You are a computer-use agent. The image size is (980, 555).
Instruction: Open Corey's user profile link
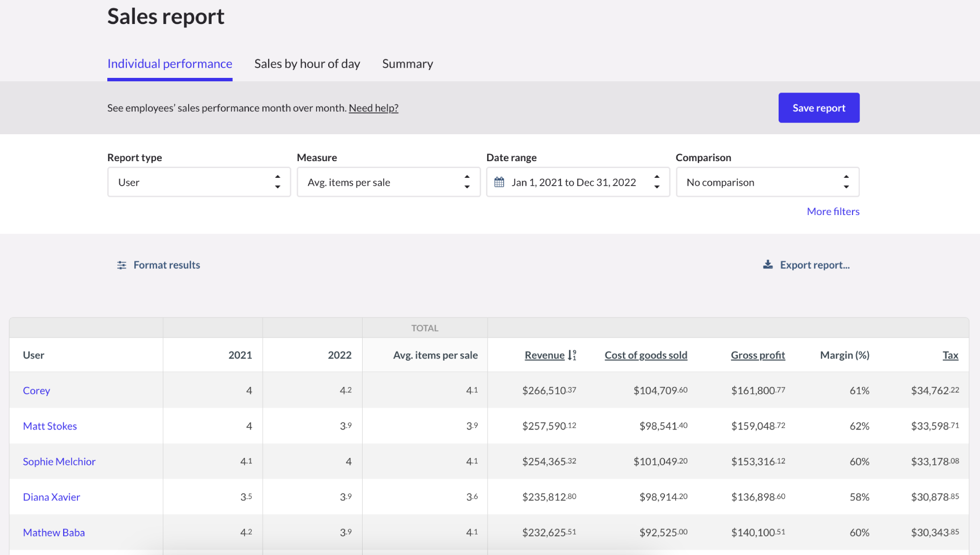pyautogui.click(x=36, y=390)
